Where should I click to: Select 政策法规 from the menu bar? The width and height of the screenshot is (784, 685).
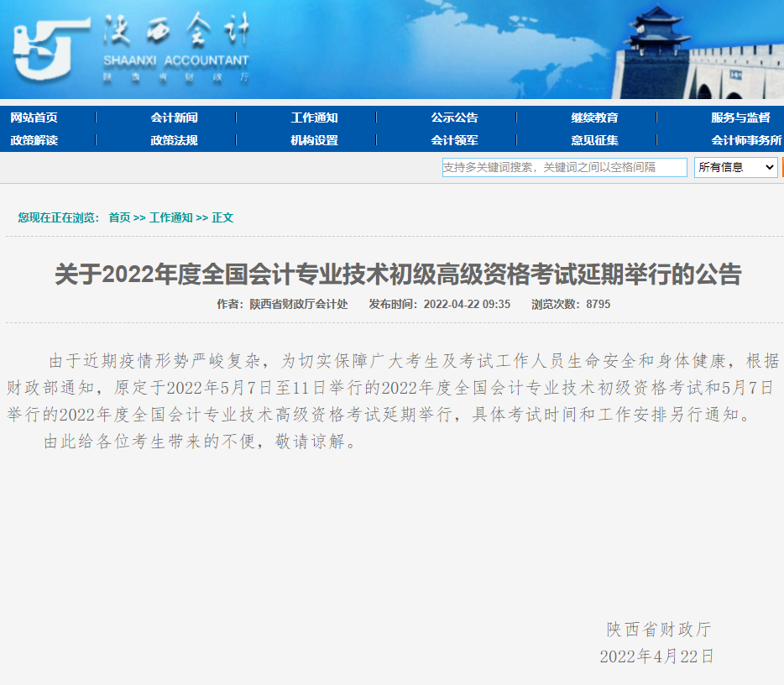point(175,139)
